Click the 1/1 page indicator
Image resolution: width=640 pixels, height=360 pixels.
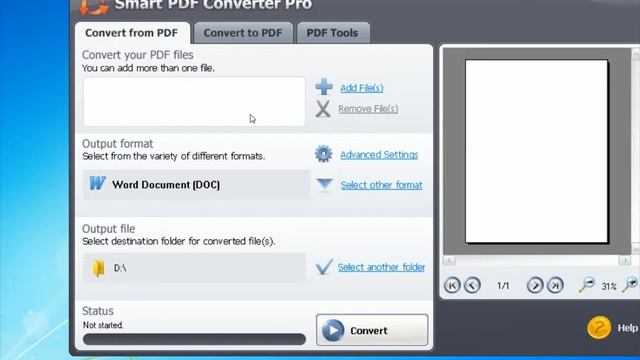(503, 286)
